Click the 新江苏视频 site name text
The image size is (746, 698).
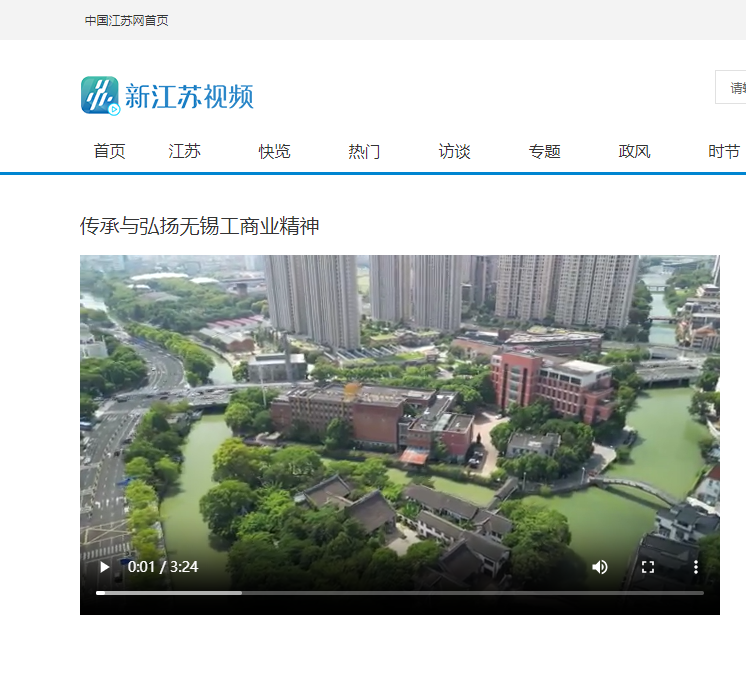(189, 97)
